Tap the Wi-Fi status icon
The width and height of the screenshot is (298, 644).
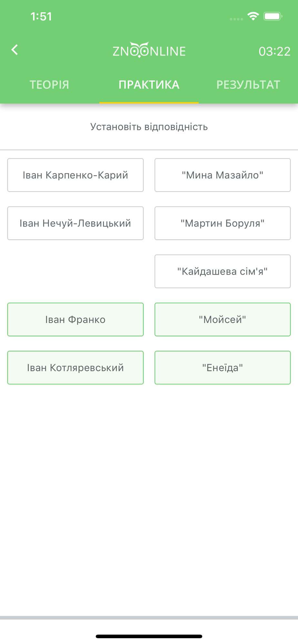(253, 16)
